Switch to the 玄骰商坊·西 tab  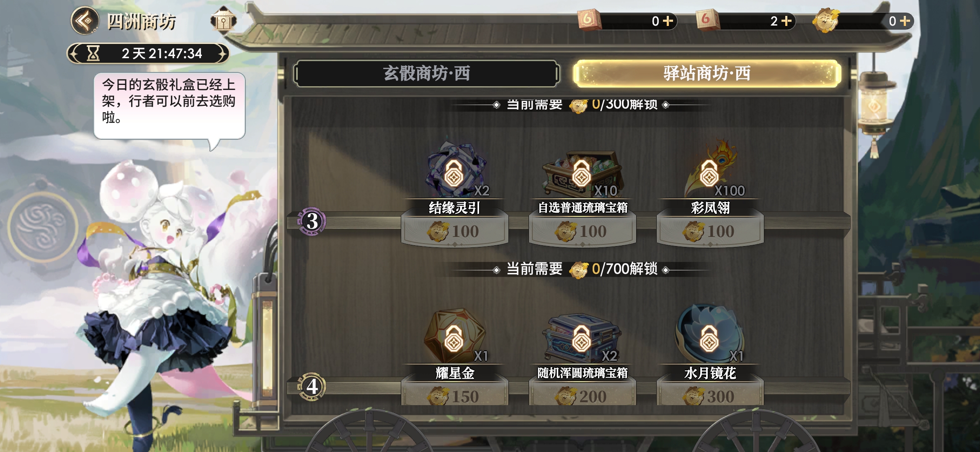pos(426,74)
